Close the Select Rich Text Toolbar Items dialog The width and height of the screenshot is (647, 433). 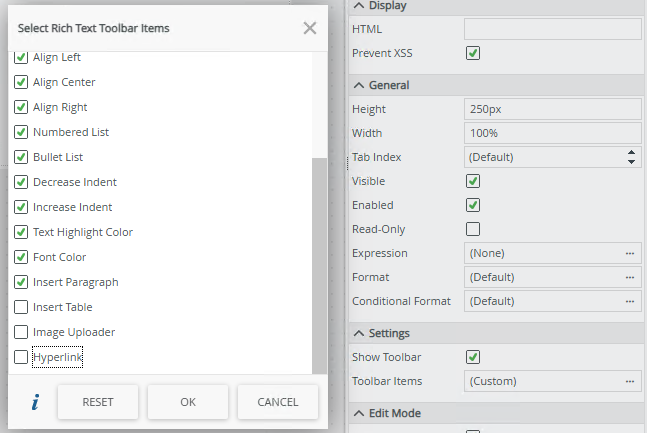pyautogui.click(x=310, y=28)
